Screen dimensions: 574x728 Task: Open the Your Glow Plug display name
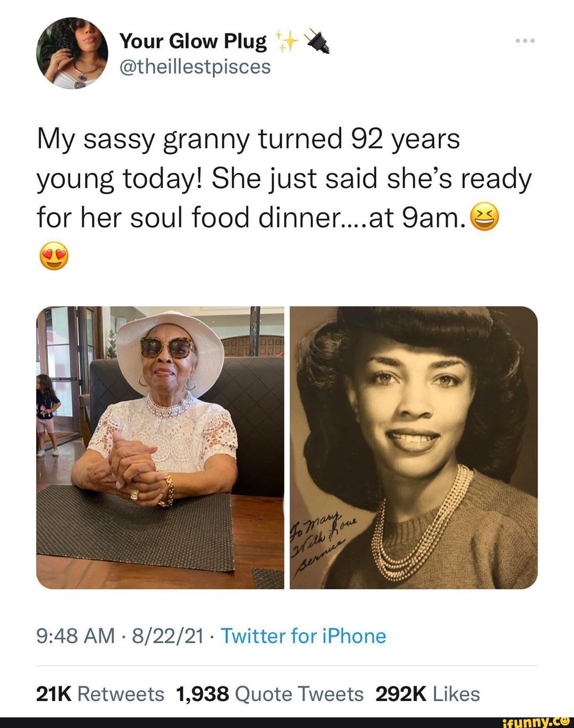(193, 41)
